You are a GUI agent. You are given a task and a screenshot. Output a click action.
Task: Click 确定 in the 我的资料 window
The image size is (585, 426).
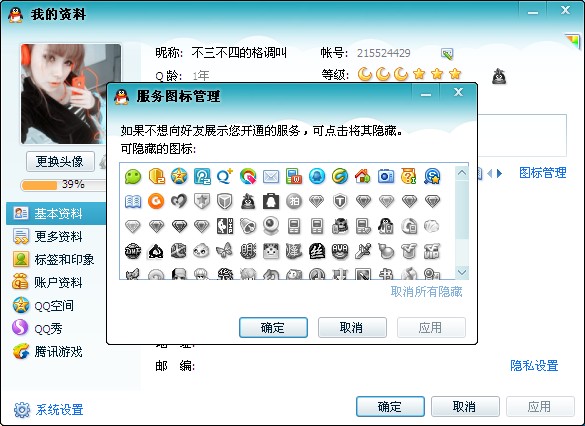390,406
